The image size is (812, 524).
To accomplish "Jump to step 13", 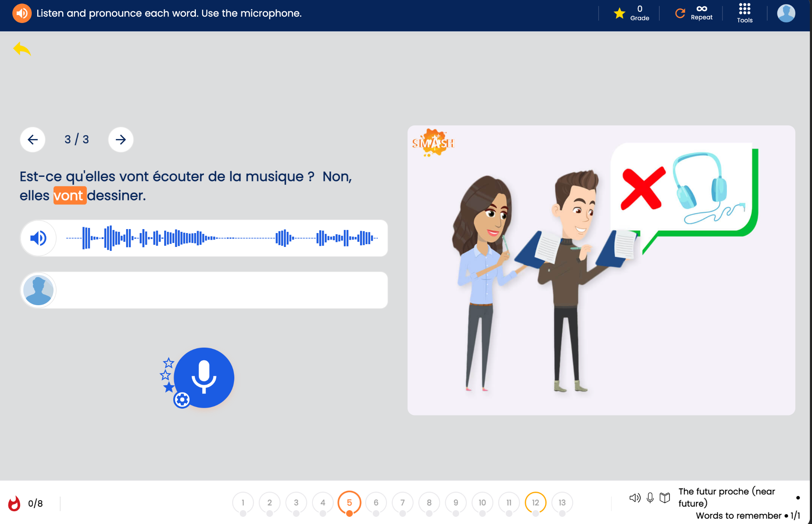I will [562, 503].
